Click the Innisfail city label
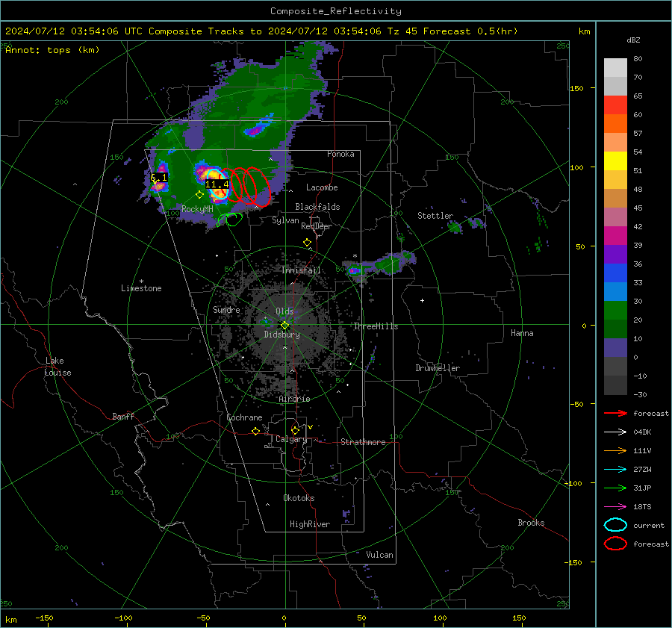Screen dimensions: 672x628 301,270
